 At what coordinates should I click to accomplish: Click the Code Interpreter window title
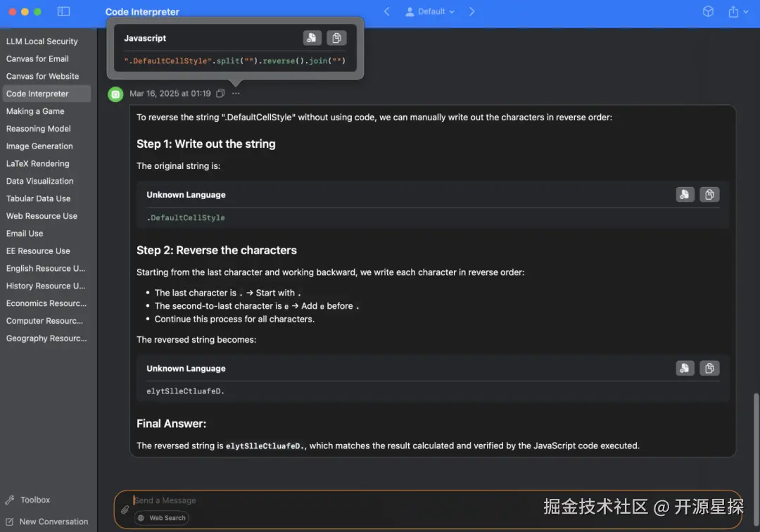142,12
